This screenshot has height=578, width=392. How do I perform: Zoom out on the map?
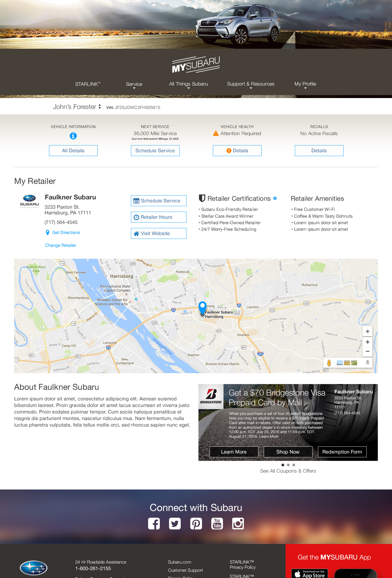(x=367, y=351)
